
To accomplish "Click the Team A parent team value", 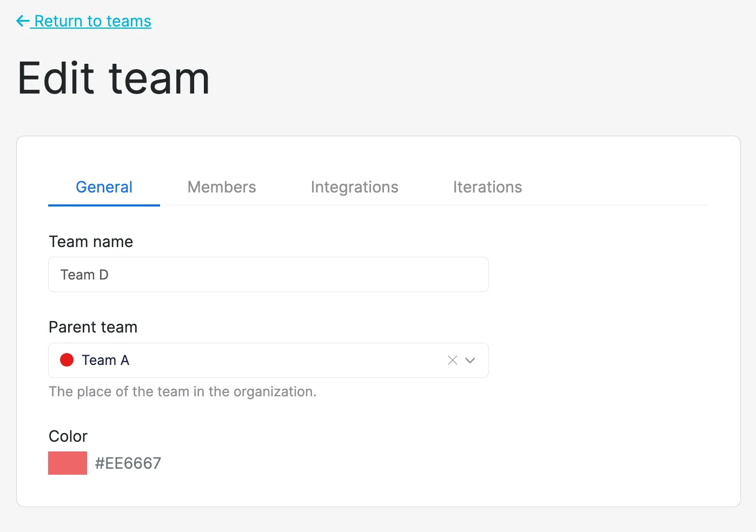I will pos(105,360).
